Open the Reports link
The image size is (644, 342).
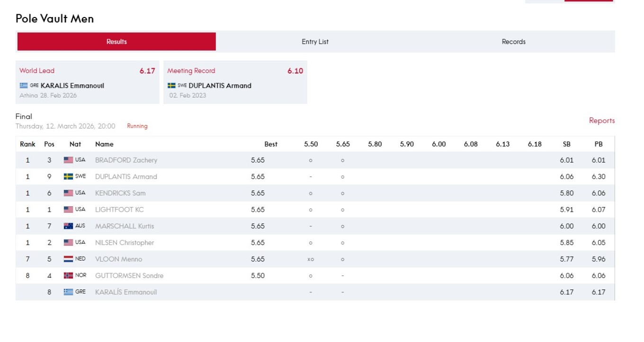tap(601, 121)
